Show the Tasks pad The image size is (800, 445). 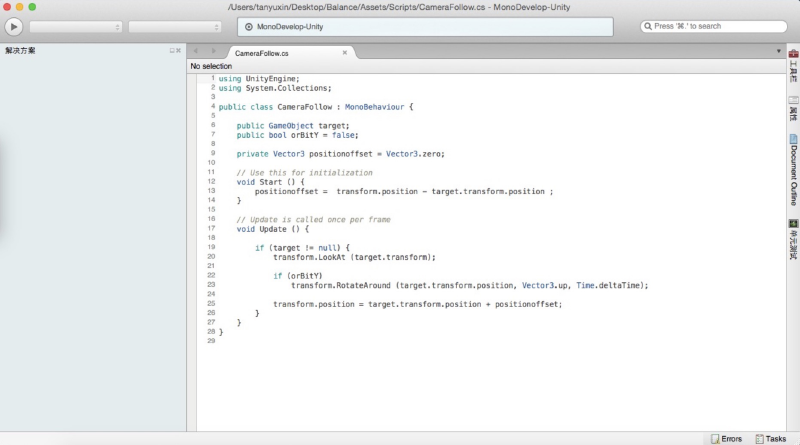(x=771, y=438)
